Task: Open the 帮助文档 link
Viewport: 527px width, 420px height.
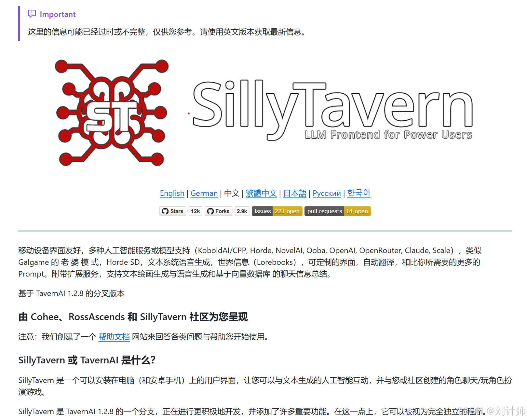Action: [x=114, y=337]
